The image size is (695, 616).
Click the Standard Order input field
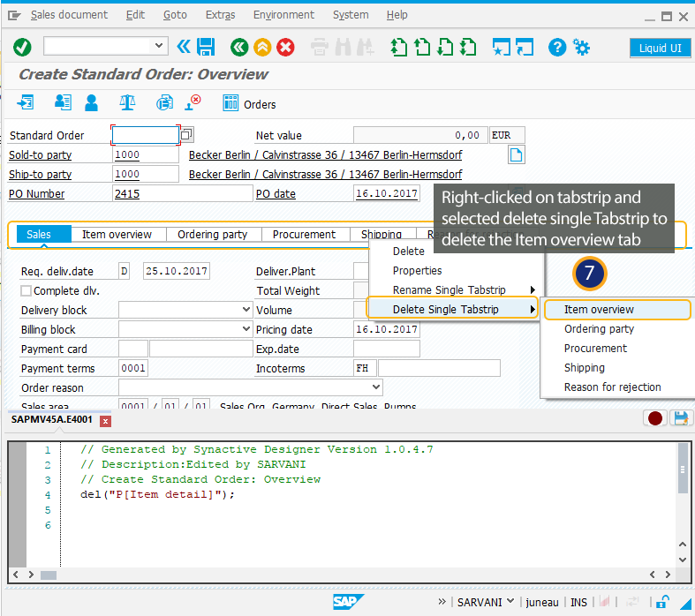(x=146, y=135)
